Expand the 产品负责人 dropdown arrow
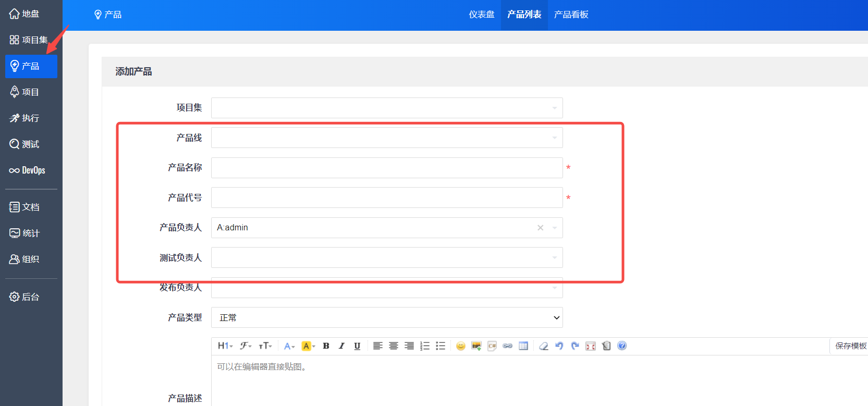868x406 pixels. (x=555, y=228)
